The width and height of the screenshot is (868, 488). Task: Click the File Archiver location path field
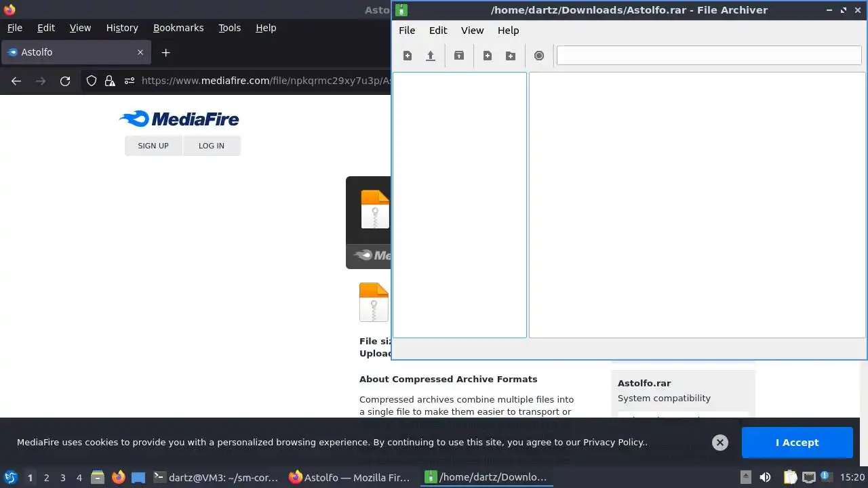pyautogui.click(x=709, y=56)
